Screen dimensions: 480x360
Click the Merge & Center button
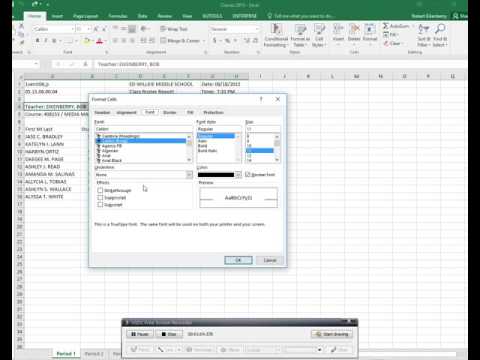click(180, 41)
